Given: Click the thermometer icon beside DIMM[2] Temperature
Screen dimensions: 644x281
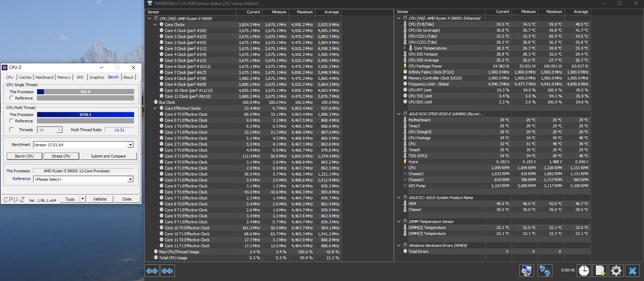Looking at the screenshot, I should point(405,228).
